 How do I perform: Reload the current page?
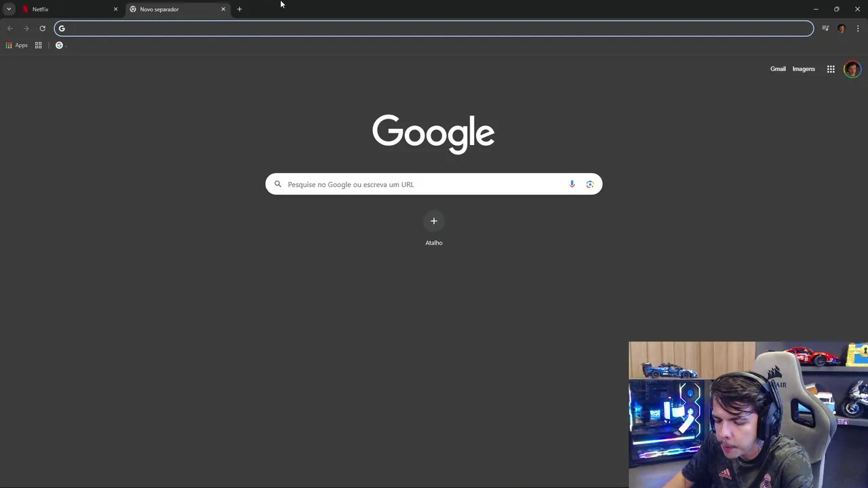42,28
